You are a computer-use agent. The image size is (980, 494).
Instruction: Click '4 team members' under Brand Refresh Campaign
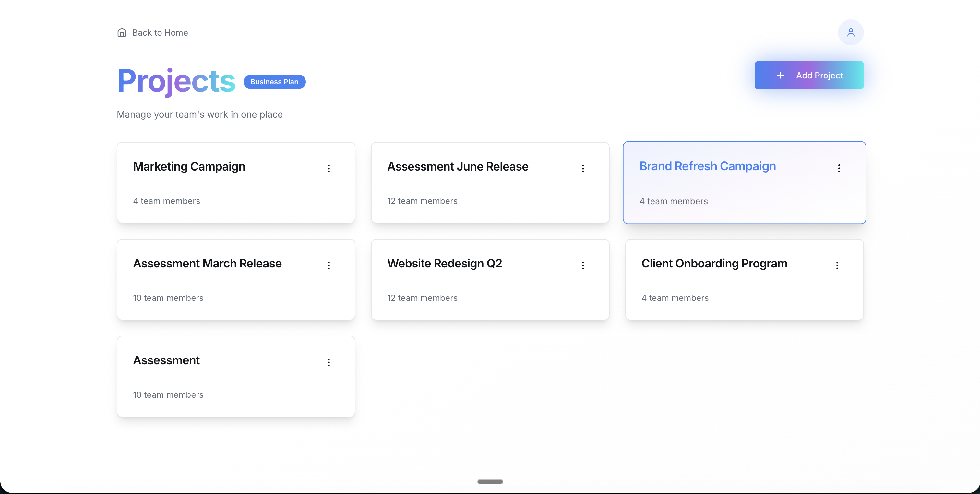pyautogui.click(x=673, y=201)
